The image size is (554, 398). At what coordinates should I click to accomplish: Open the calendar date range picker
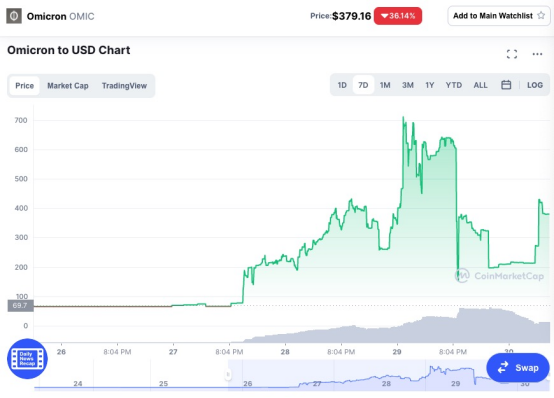(506, 85)
